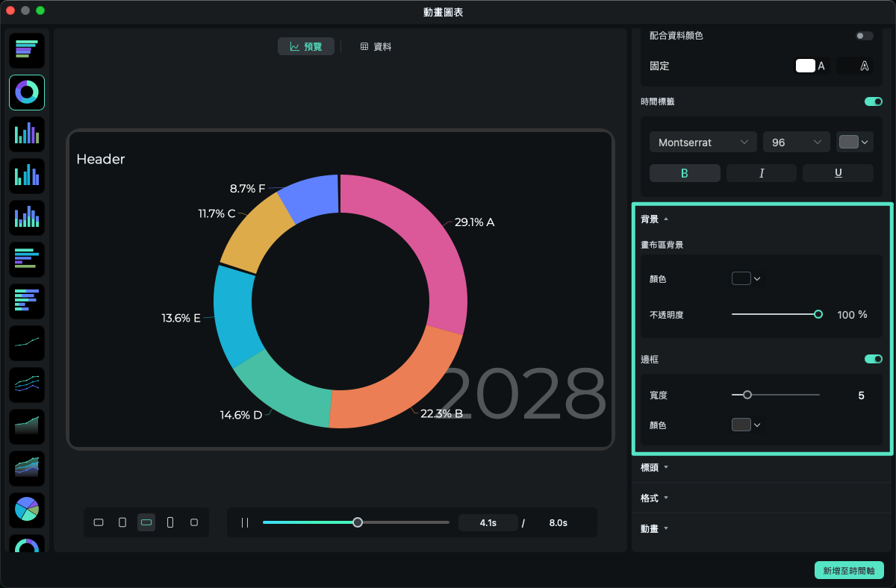Select the multi-line chart template
896x588 pixels.
27,384
